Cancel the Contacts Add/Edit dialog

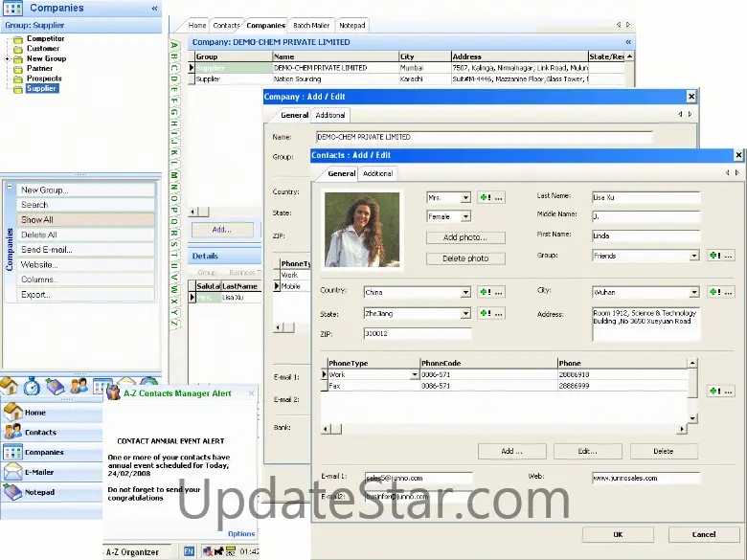pyautogui.click(x=704, y=534)
